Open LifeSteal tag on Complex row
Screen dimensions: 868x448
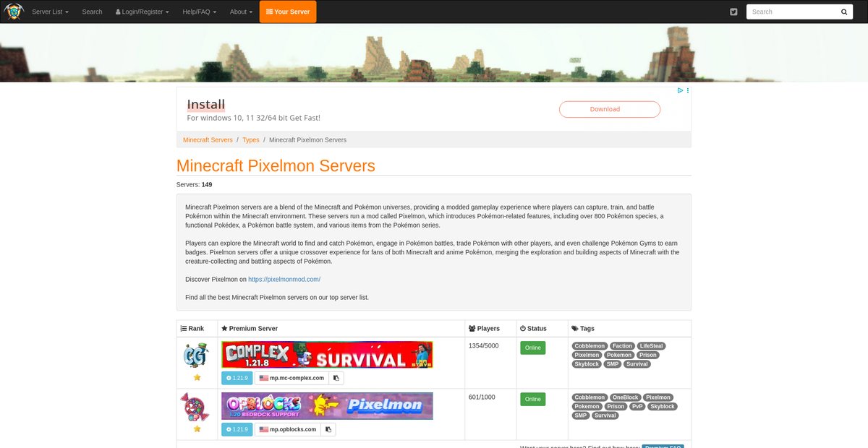point(652,346)
